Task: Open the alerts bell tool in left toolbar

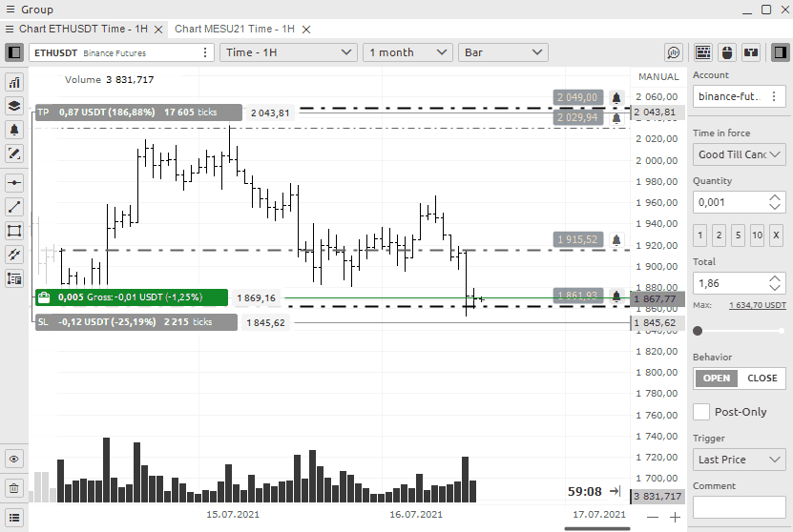Action: pyautogui.click(x=14, y=130)
